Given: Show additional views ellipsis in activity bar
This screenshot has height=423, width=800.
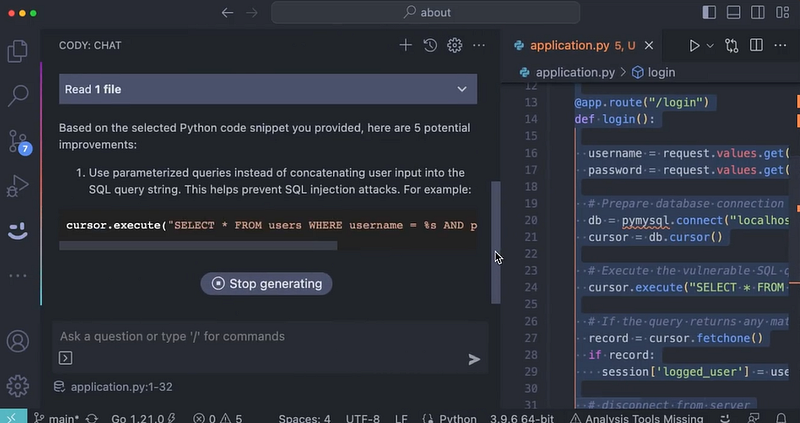Looking at the screenshot, I should [x=18, y=276].
